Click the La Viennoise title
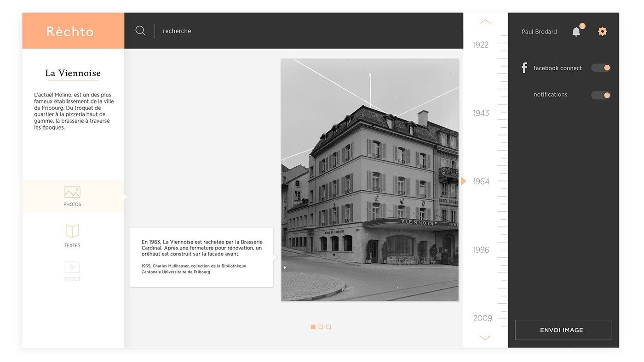Viewport: 644px width, 362px height. (73, 73)
